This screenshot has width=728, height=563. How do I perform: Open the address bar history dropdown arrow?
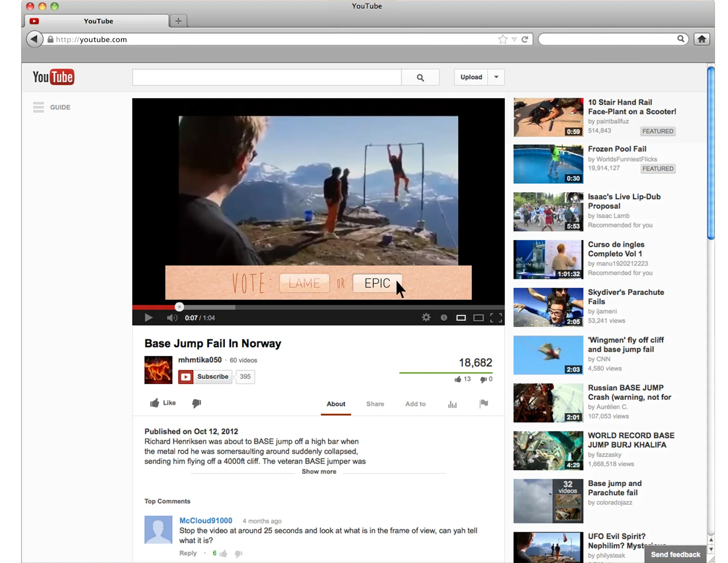pyautogui.click(x=514, y=39)
